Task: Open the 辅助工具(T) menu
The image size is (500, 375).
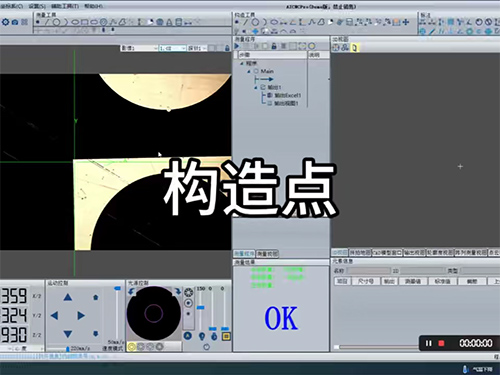Action: coord(65,6)
